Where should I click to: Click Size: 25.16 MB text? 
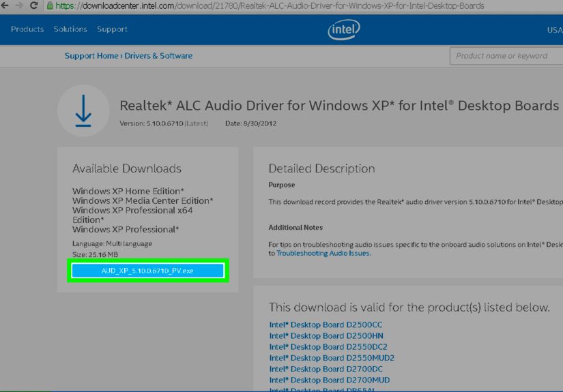click(x=95, y=255)
